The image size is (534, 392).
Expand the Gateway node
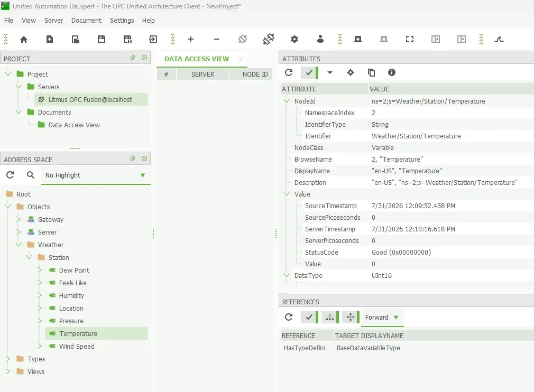[19, 219]
